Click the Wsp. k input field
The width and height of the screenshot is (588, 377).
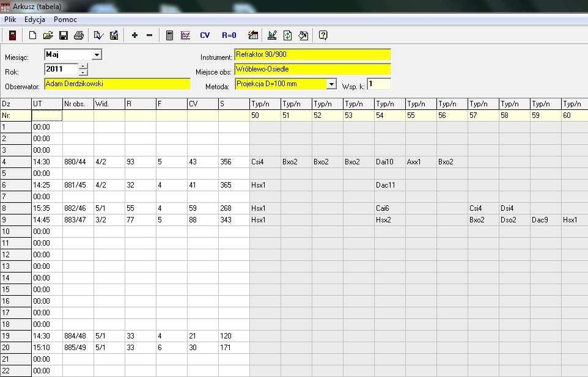[x=379, y=84]
